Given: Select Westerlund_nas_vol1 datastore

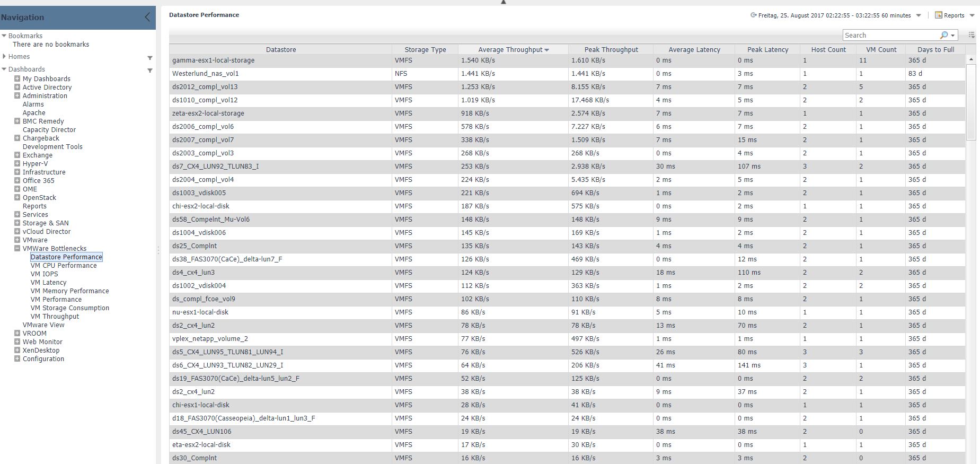Looking at the screenshot, I should 206,74.
